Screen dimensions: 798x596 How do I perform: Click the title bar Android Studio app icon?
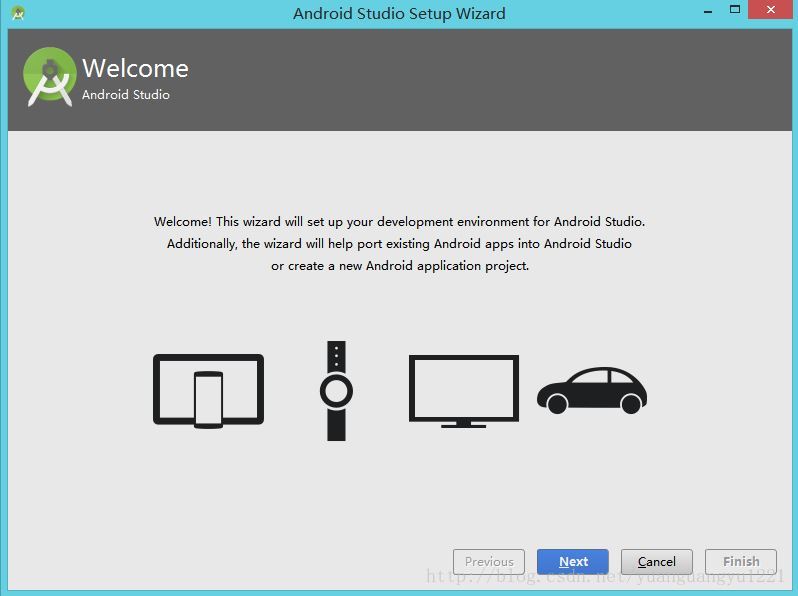(18, 13)
